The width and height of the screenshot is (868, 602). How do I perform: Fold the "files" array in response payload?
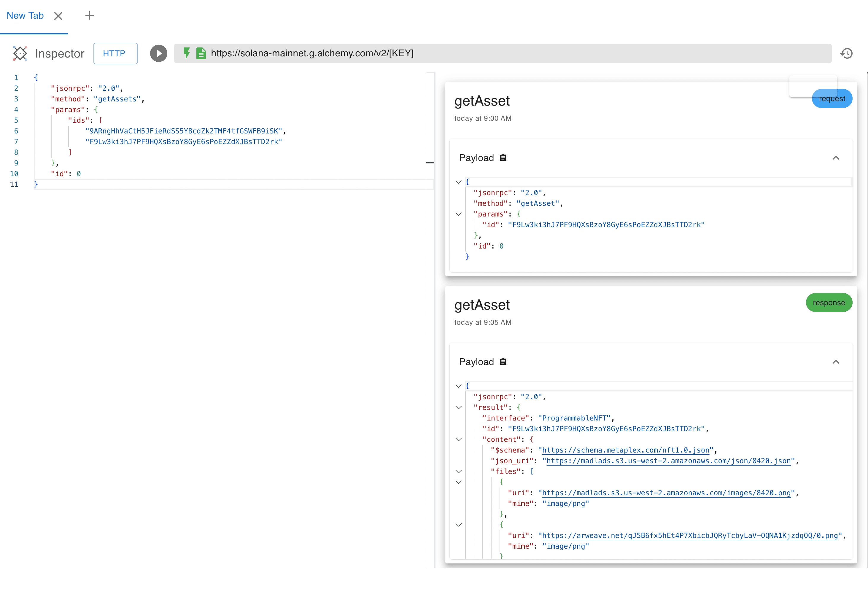coord(458,472)
